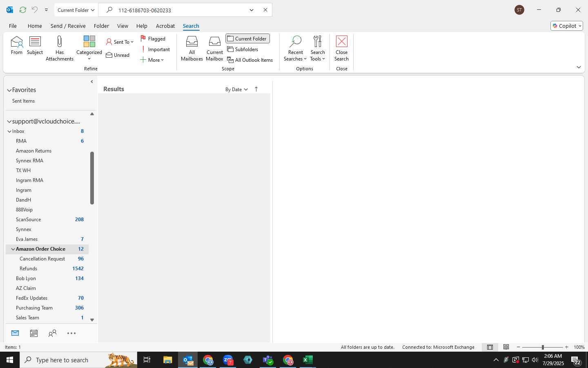The width and height of the screenshot is (588, 368).
Task: Reverse sort order arrow in Results
Action: click(x=256, y=89)
